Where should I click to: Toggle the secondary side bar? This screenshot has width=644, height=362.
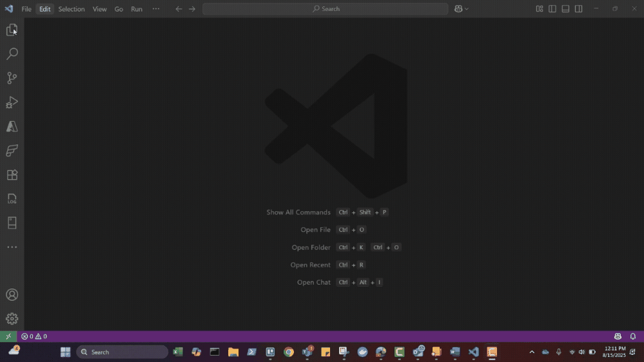click(579, 8)
